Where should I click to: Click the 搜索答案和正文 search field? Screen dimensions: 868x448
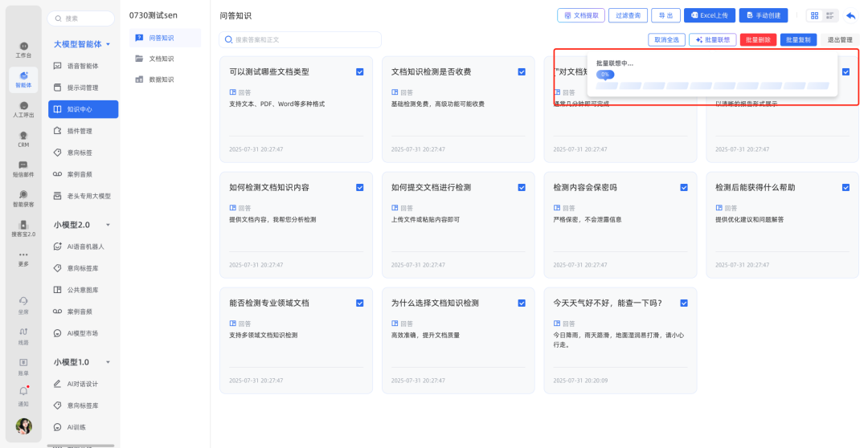(x=305, y=39)
